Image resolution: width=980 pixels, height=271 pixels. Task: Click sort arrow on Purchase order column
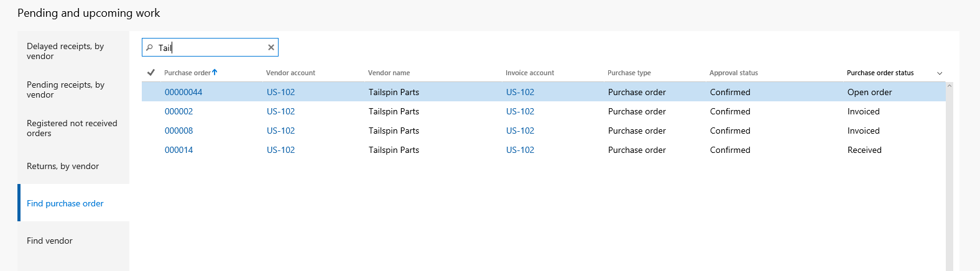pyautogui.click(x=215, y=72)
